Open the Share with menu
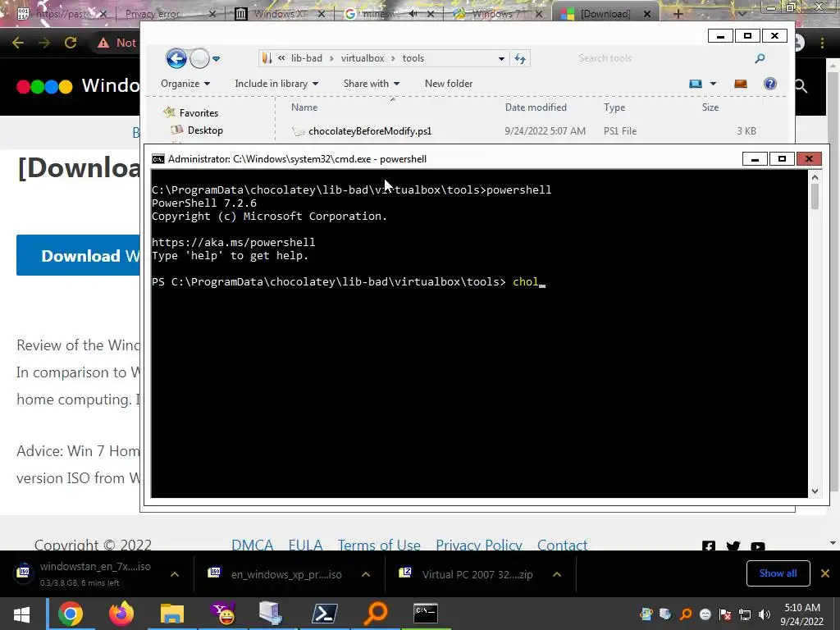The height and width of the screenshot is (630, 840). [372, 84]
